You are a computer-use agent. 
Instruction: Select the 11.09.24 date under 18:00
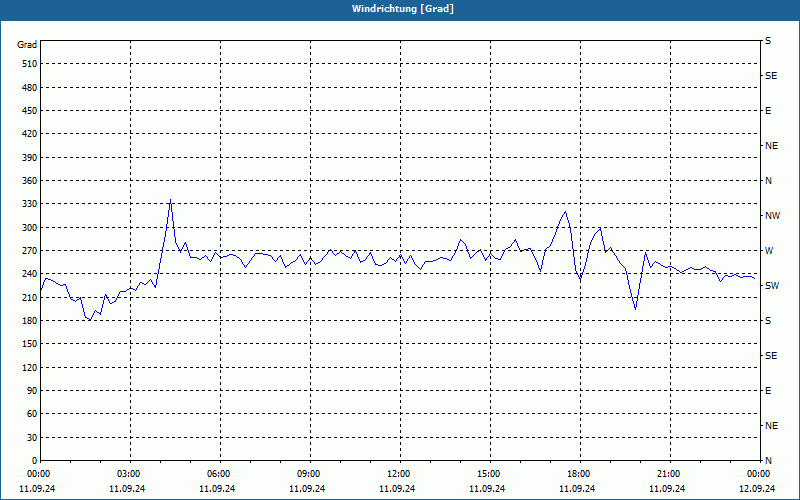[577, 489]
